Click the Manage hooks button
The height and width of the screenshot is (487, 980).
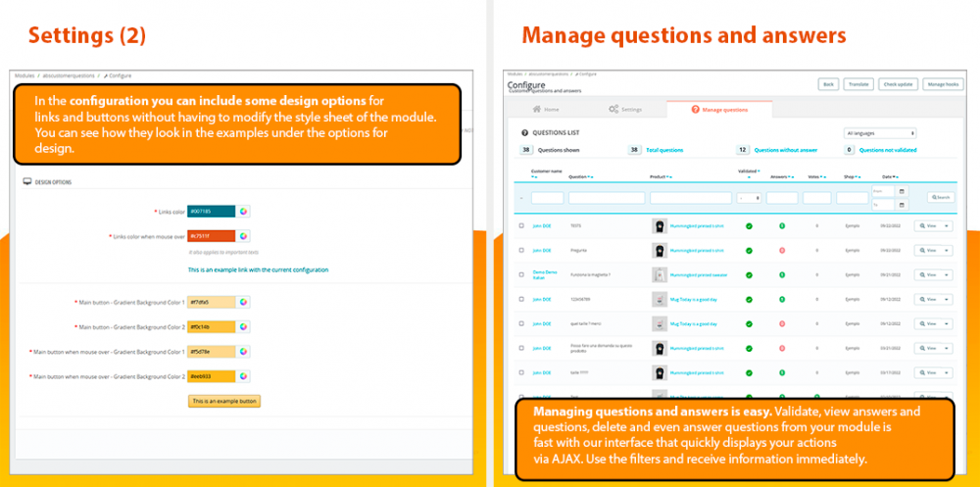[943, 84]
